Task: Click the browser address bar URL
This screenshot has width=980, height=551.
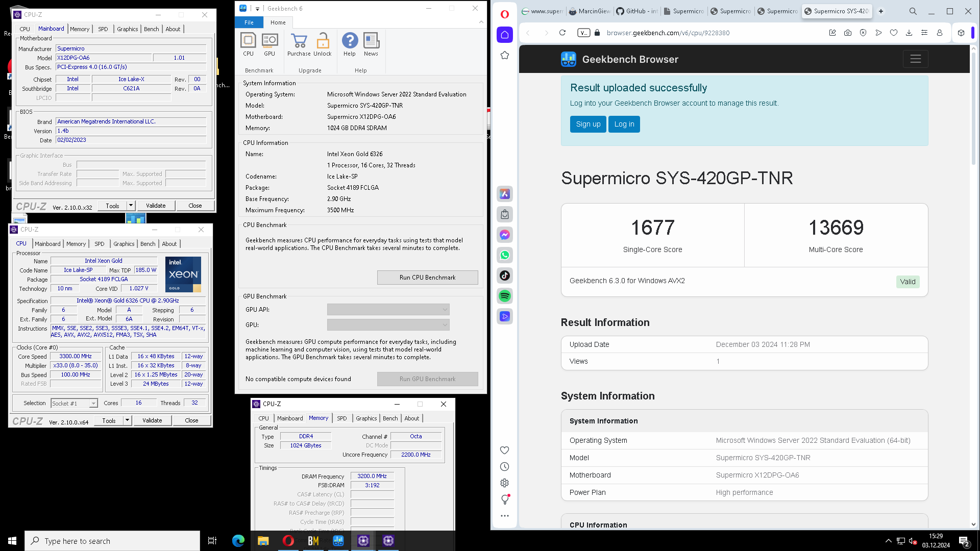Action: tap(668, 33)
